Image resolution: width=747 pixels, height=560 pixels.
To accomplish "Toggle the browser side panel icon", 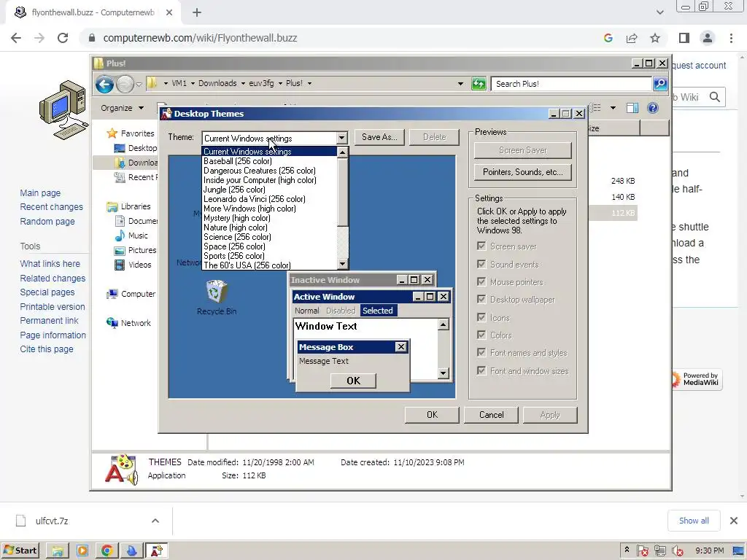I will coord(684,38).
